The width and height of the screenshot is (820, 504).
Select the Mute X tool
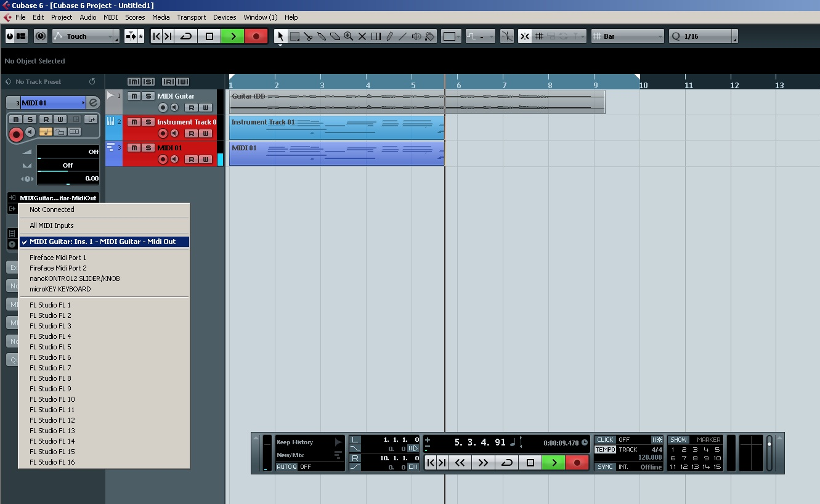[x=362, y=36]
